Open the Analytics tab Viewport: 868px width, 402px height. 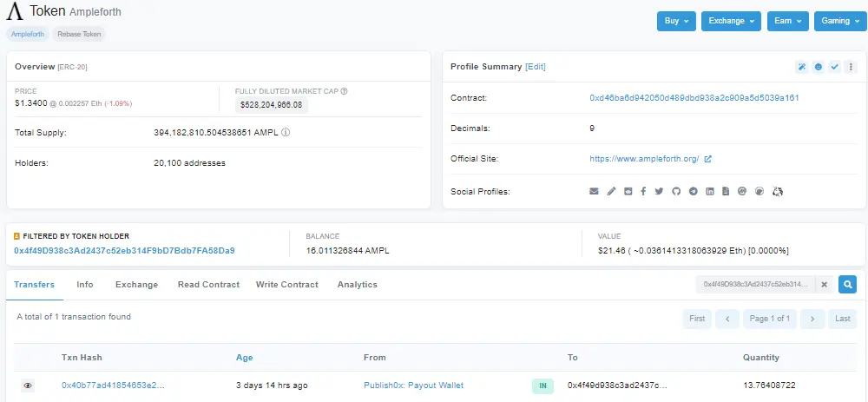click(357, 285)
